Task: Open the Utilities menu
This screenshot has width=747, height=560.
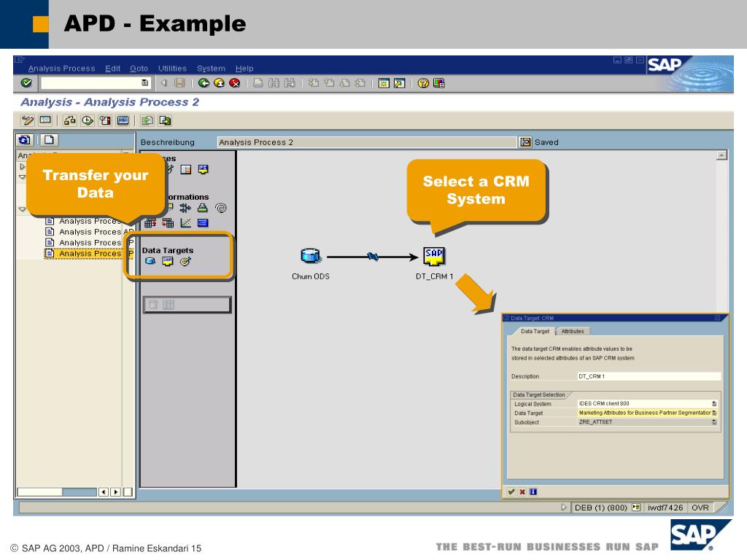Action: (x=172, y=68)
